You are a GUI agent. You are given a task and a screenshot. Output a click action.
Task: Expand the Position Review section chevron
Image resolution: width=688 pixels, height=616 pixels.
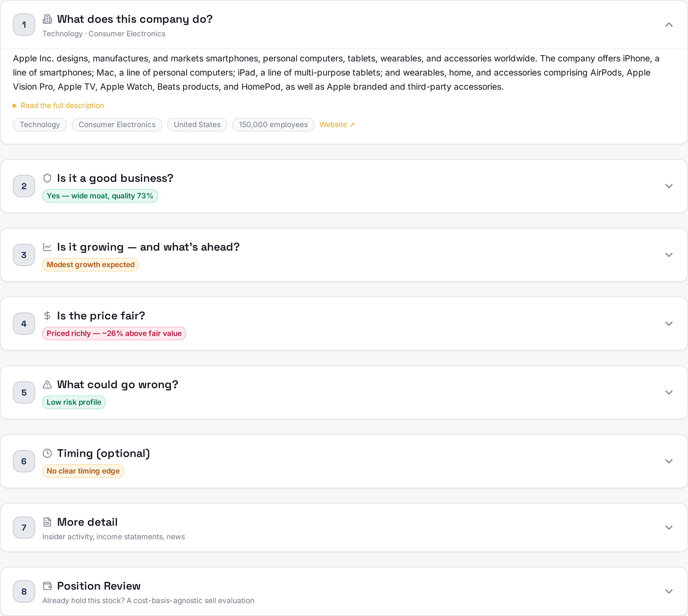tap(669, 591)
